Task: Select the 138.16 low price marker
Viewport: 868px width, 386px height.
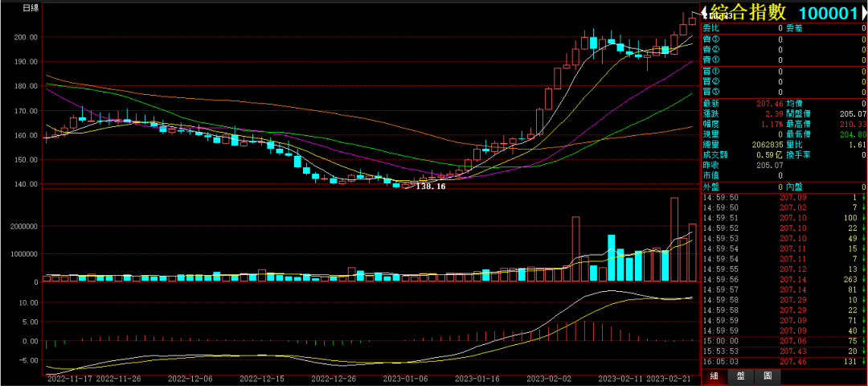Action: click(x=431, y=187)
